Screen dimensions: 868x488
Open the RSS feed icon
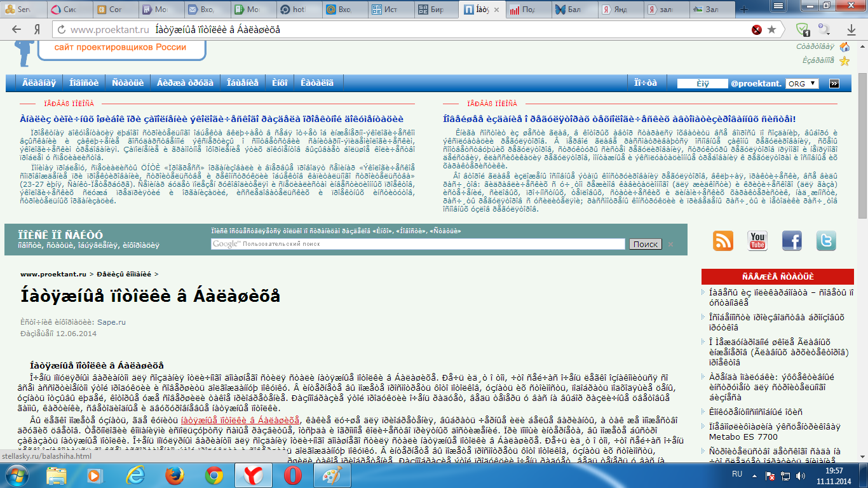coord(723,241)
